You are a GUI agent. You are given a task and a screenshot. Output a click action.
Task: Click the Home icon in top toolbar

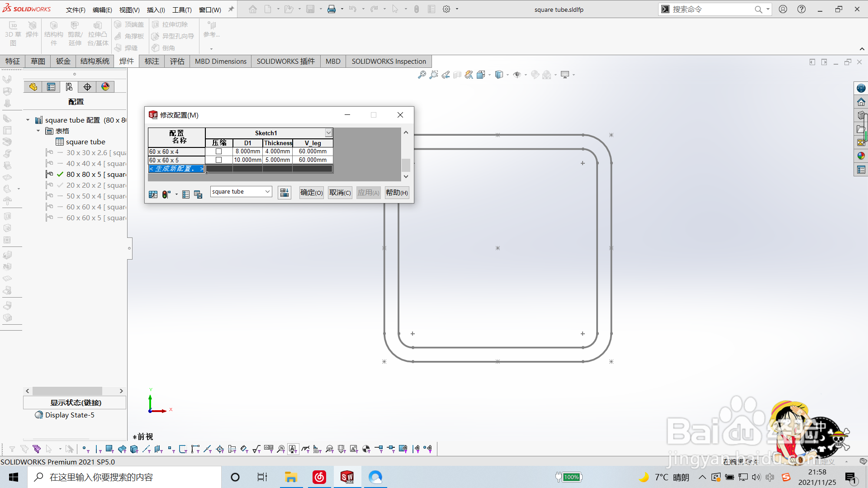(x=253, y=9)
